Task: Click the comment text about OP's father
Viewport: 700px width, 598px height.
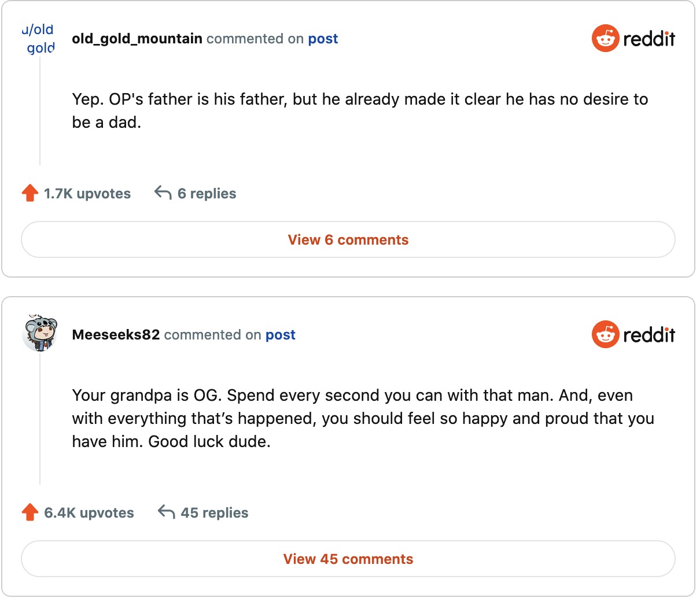Action: pos(360,110)
